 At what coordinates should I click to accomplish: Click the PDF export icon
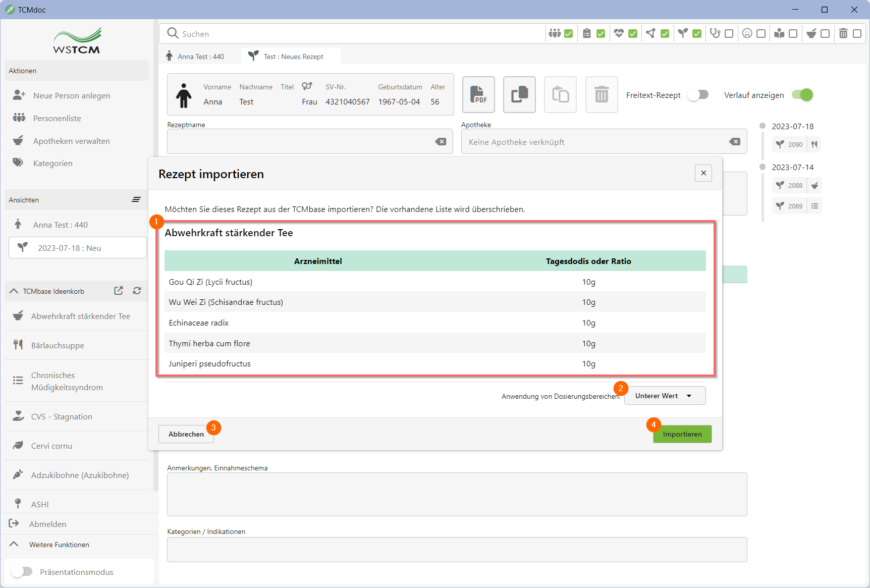tap(478, 94)
